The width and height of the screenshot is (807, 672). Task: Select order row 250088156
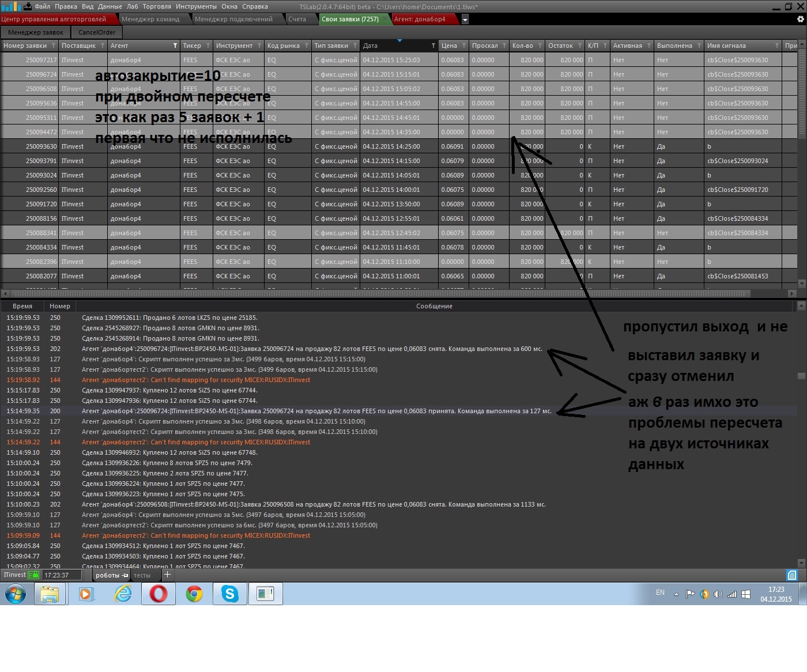[399, 218]
